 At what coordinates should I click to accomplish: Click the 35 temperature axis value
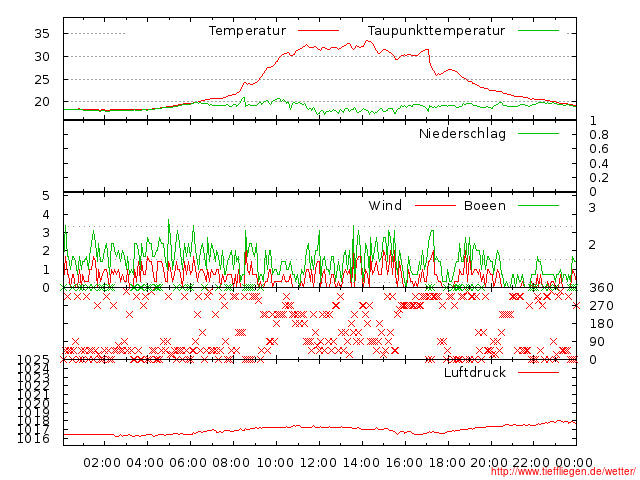(x=42, y=33)
